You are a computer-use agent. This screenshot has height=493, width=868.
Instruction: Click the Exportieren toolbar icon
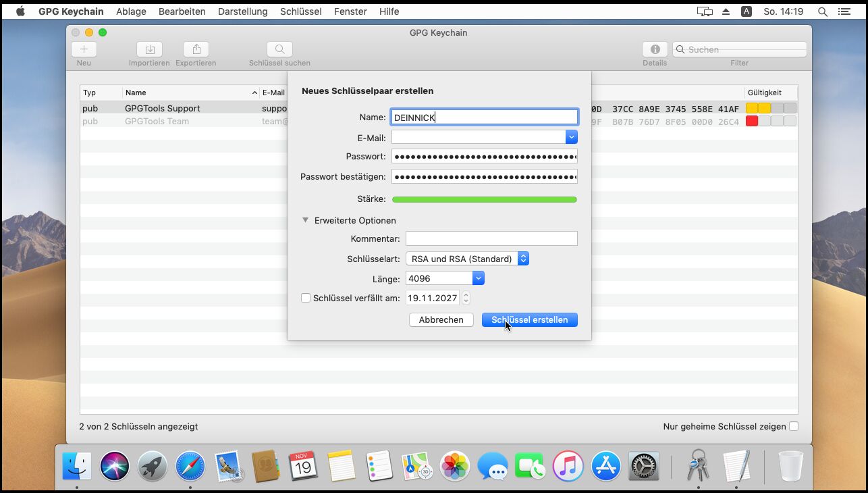pyautogui.click(x=196, y=49)
